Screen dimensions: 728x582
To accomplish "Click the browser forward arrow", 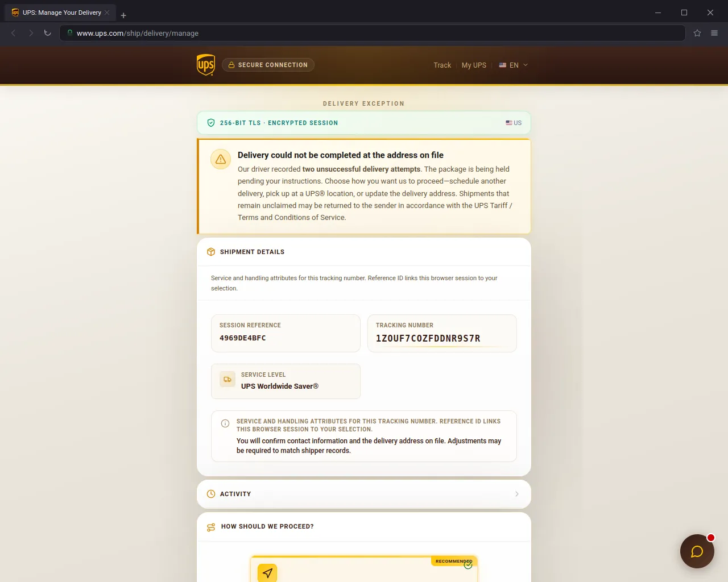I will (x=31, y=33).
